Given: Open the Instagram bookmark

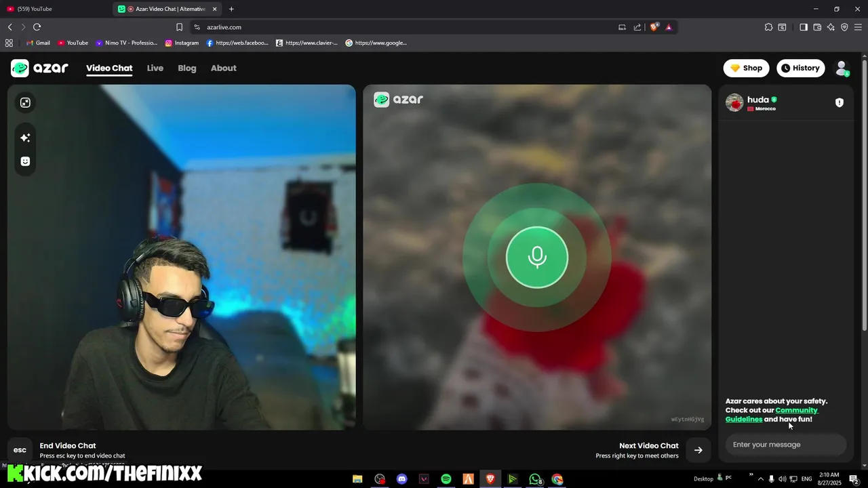Looking at the screenshot, I should (182, 43).
